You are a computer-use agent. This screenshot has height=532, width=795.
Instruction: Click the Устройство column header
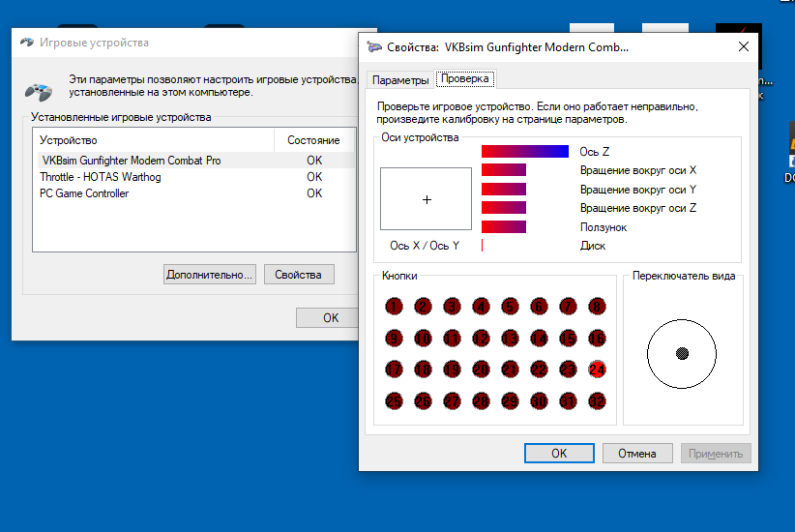(x=153, y=140)
